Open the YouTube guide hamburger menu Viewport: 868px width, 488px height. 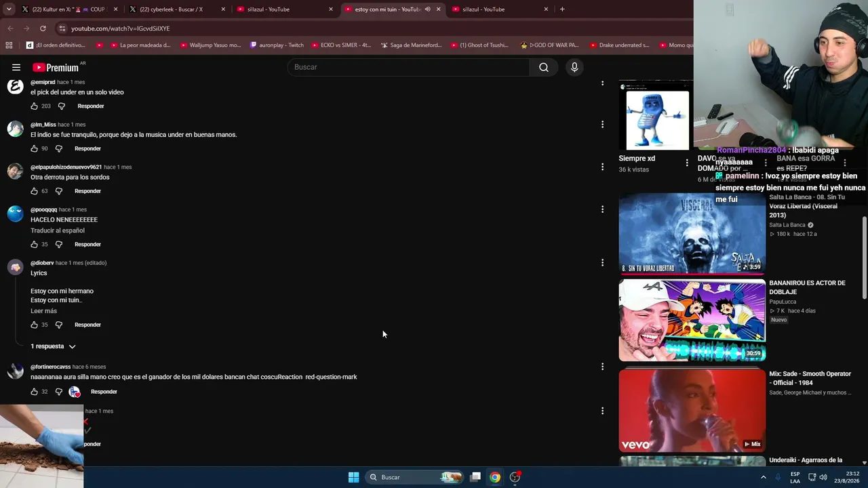pos(16,67)
